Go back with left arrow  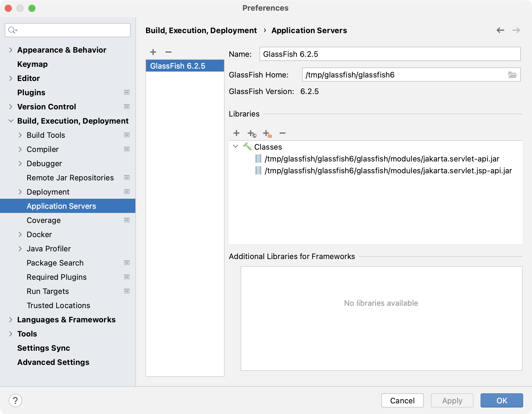[500, 30]
